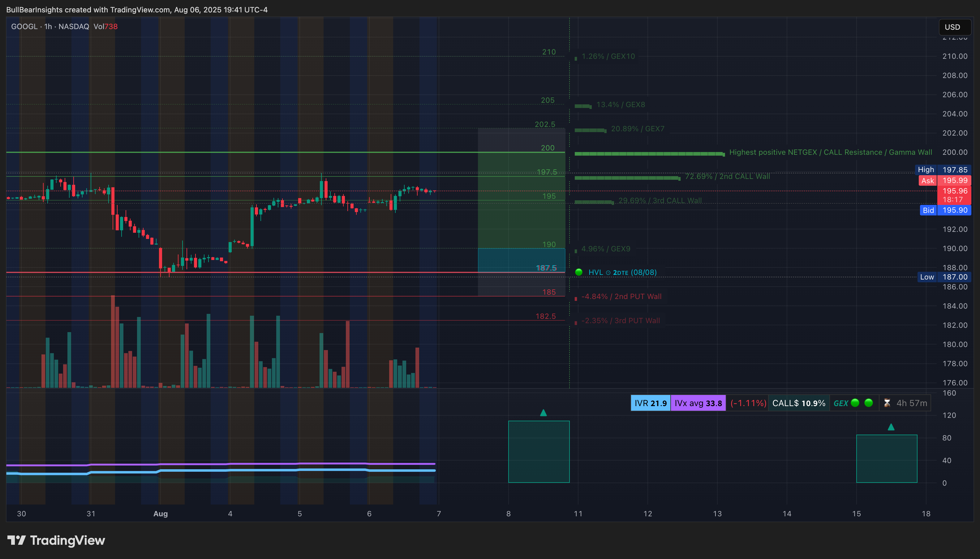Viewport: 980px width, 559px height.
Task: Click the 2nd CALL Wall green bar at 197.5
Action: coord(627,178)
